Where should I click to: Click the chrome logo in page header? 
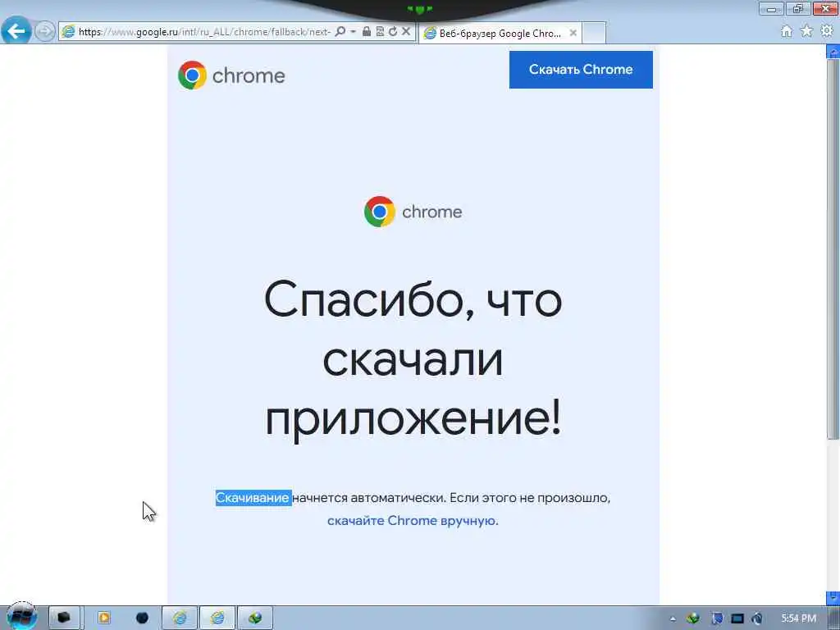(x=231, y=75)
